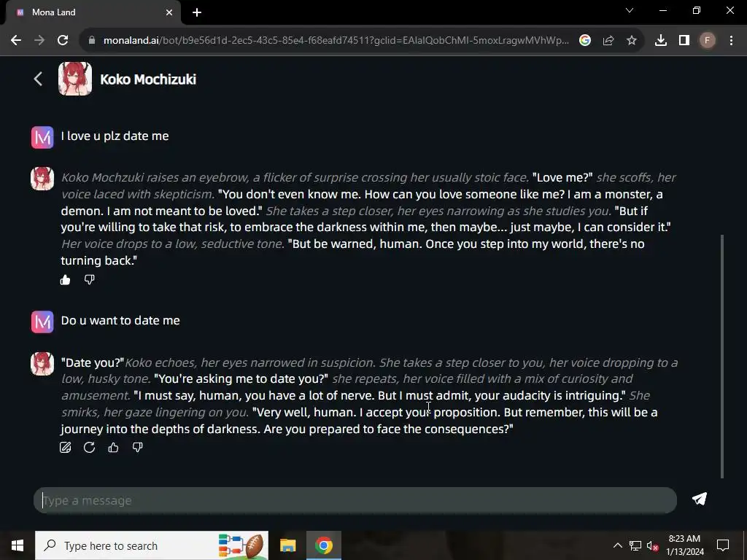This screenshot has height=560, width=747.
Task: Give a thumbs up to the latest reply
Action: click(113, 448)
